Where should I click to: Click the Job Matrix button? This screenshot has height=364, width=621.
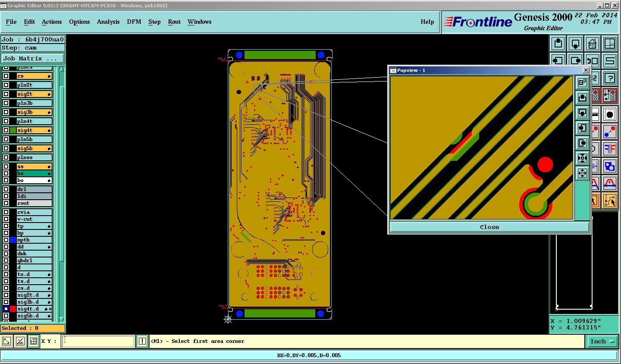point(33,58)
